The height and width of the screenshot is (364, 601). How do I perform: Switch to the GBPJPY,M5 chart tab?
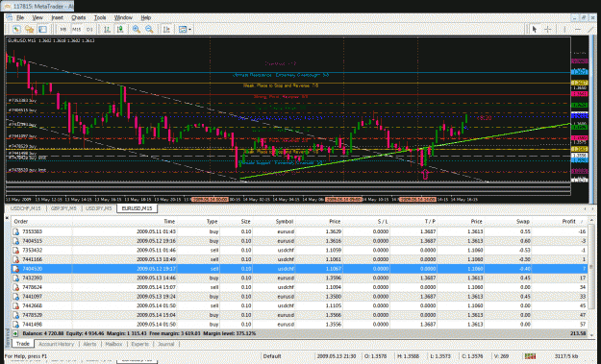tap(63, 208)
